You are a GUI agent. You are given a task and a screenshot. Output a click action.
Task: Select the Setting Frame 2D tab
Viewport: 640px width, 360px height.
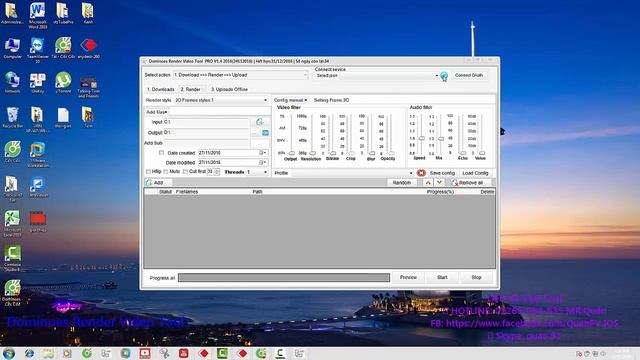coord(331,100)
